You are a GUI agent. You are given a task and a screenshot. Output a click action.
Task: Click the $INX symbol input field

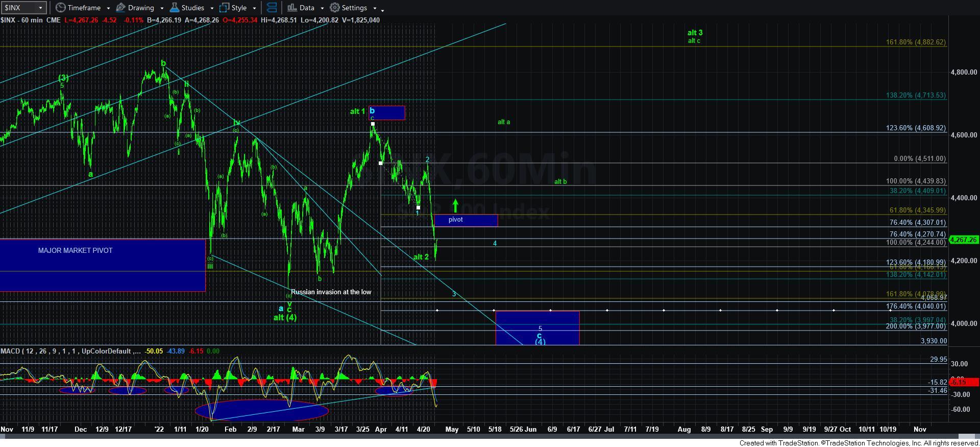(19, 8)
